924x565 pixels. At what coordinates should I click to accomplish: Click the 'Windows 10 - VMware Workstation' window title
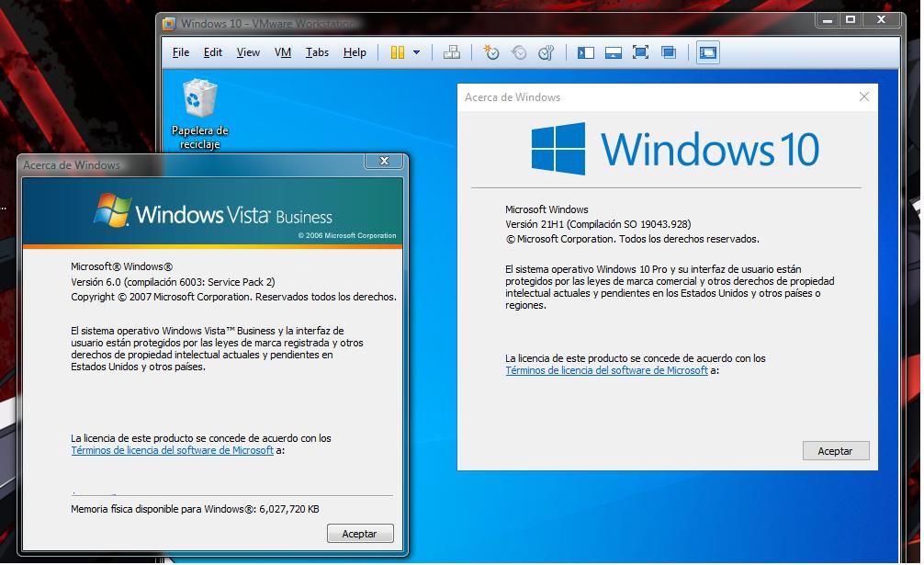point(268,24)
